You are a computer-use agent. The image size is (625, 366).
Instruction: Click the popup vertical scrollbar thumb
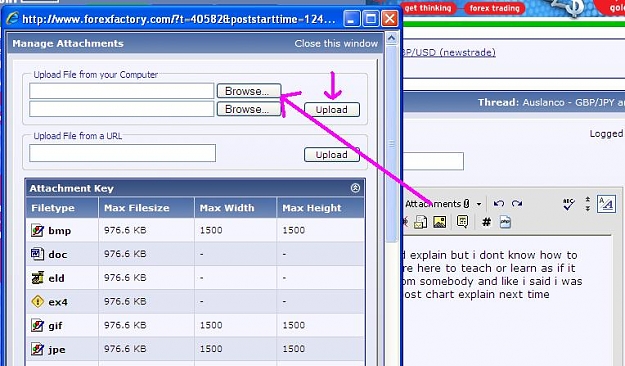[391, 144]
